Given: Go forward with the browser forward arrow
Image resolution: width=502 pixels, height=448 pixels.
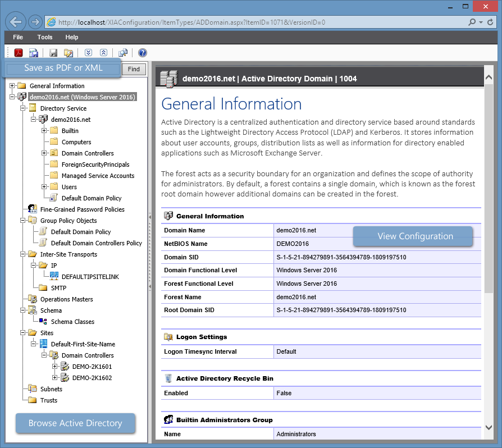Looking at the screenshot, I should [x=35, y=22].
